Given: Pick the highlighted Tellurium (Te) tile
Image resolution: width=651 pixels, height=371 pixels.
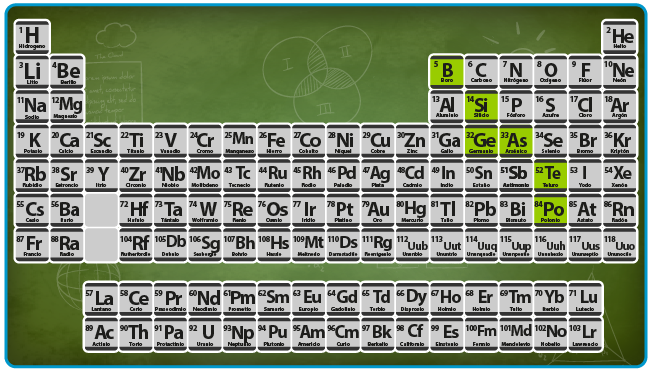Looking at the screenshot, I should pyautogui.click(x=551, y=176).
